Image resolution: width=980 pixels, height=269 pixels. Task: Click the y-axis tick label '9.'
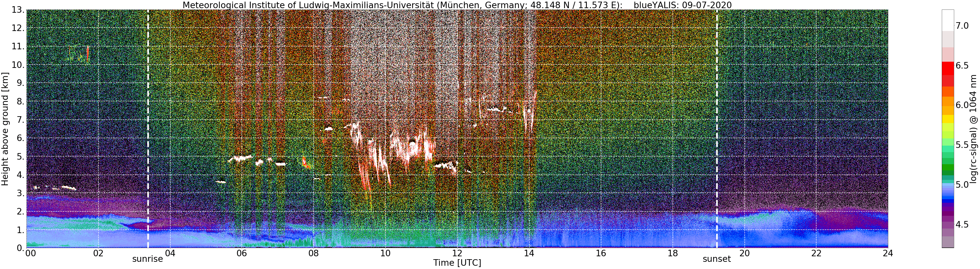(x=20, y=83)
